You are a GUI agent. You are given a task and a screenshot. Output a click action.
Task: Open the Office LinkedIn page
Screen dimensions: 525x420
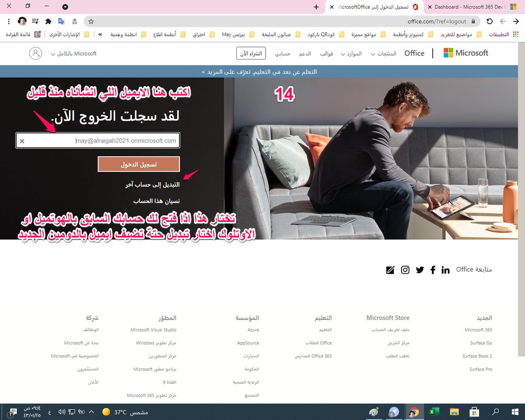pos(445,270)
